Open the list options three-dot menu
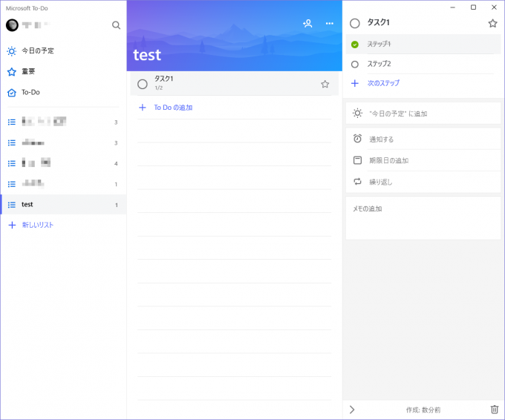The image size is (505, 420). click(330, 23)
